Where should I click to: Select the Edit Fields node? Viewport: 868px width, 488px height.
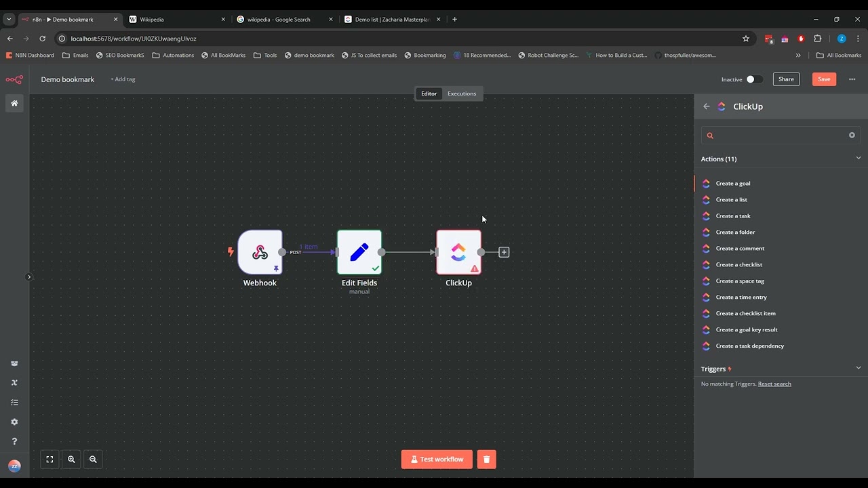tap(359, 252)
